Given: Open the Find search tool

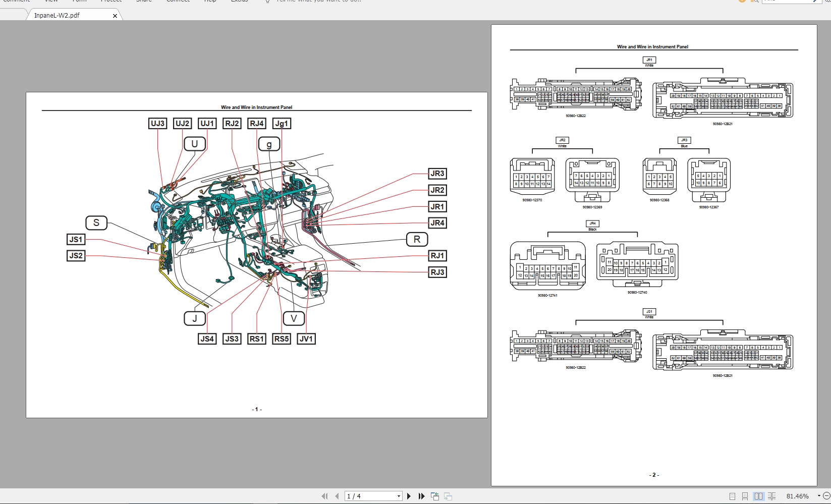Looking at the screenshot, I should point(755,2).
